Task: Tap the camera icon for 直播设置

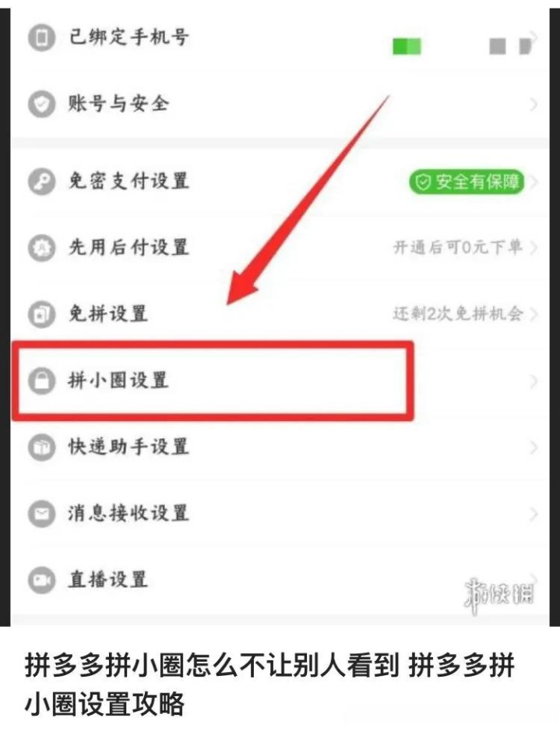Action: click(x=42, y=580)
